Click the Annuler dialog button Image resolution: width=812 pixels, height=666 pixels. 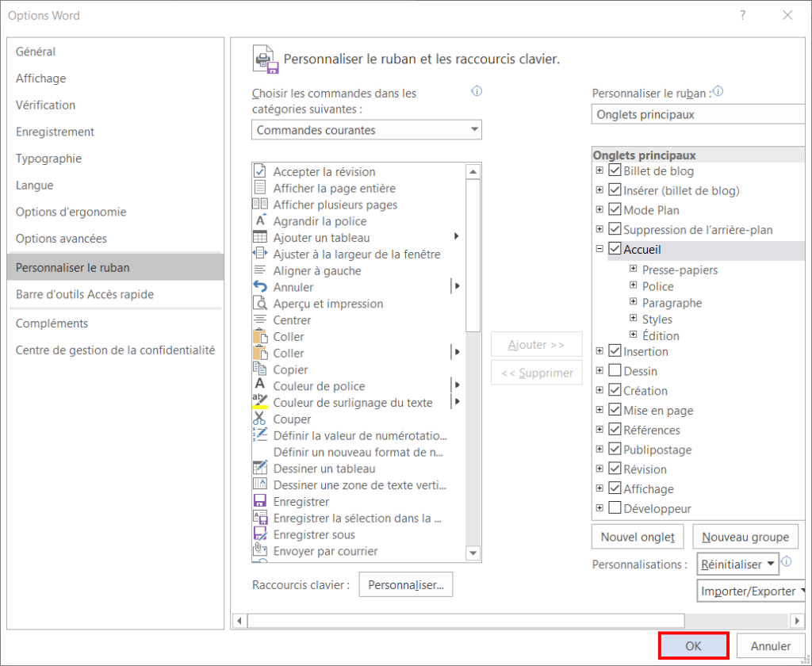click(771, 646)
